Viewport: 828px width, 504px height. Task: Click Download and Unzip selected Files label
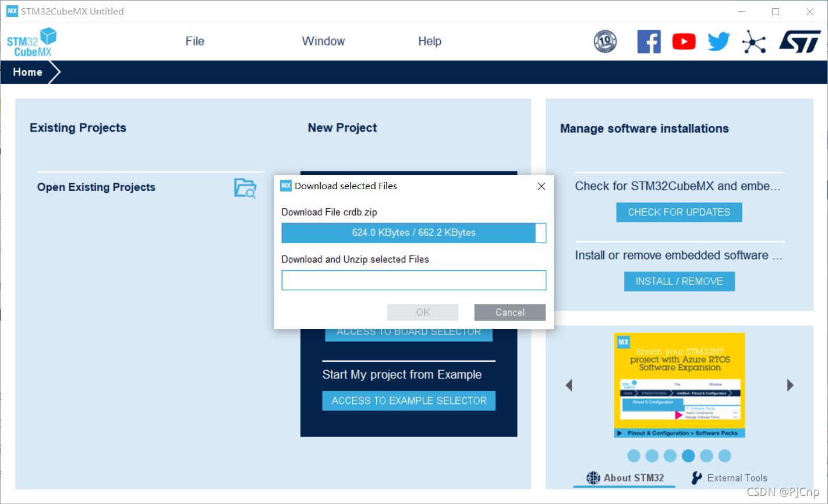coord(355,260)
